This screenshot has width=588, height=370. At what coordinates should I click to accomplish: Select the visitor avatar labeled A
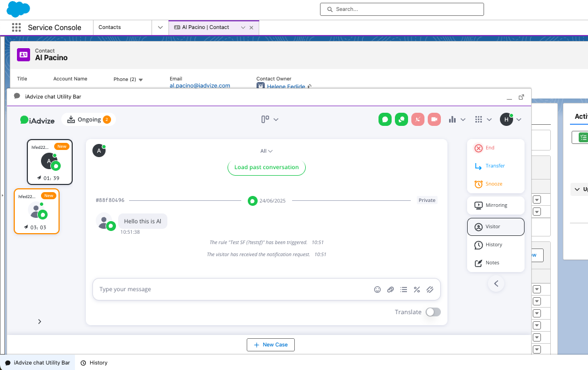tap(99, 151)
